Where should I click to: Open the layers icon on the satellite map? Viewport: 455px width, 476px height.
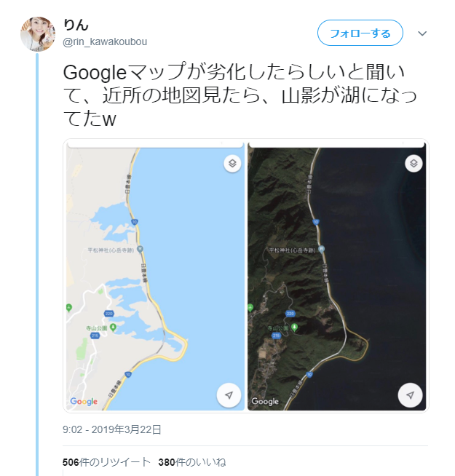point(414,164)
